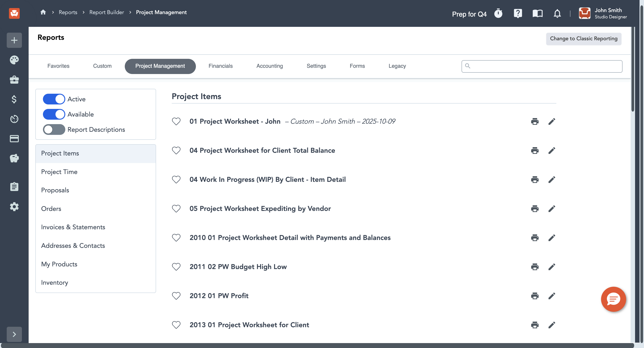Click the plus add-new sidebar icon
Screen dimensions: 644x348
point(14,40)
